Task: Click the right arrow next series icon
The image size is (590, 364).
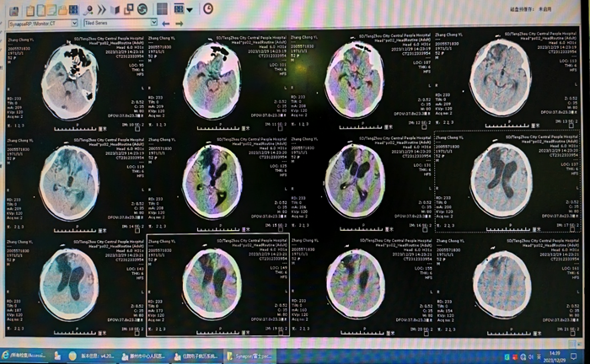Action: click(179, 24)
